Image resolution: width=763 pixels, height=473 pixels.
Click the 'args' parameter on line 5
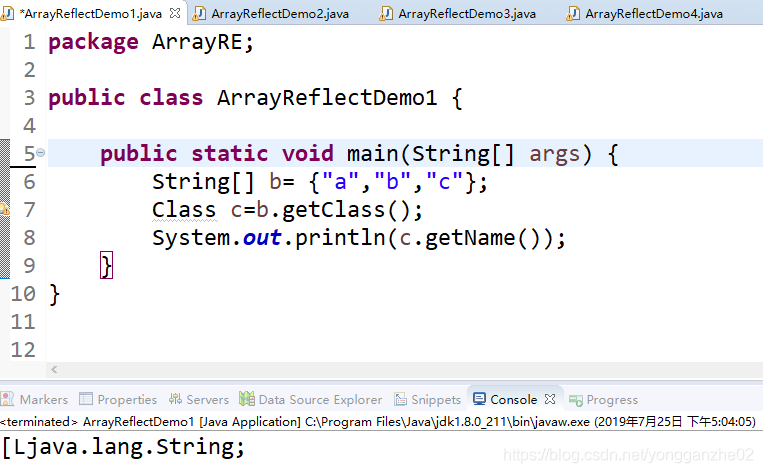click(x=554, y=154)
